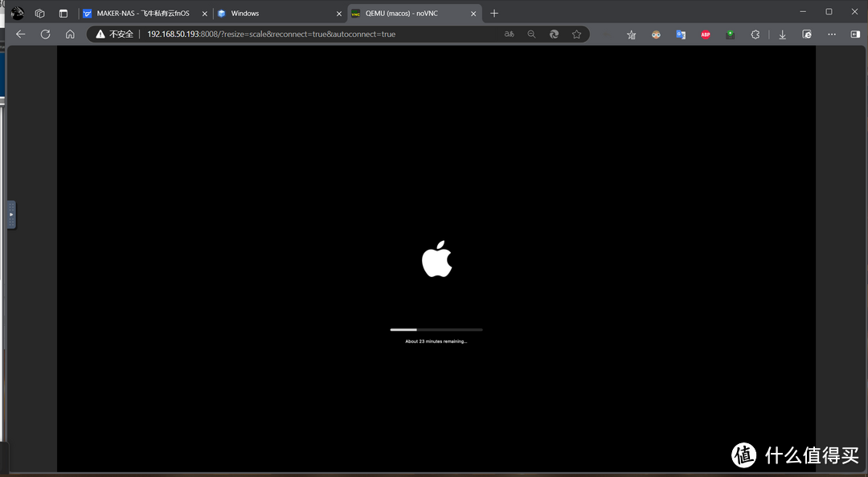
Task: Open the browser Extensions puzzle icon
Action: pyautogui.click(x=755, y=34)
